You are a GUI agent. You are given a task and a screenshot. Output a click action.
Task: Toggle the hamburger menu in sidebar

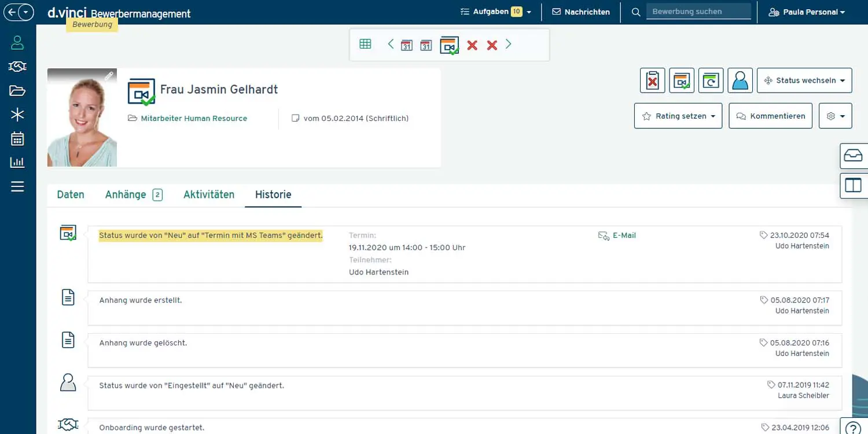coord(17,186)
